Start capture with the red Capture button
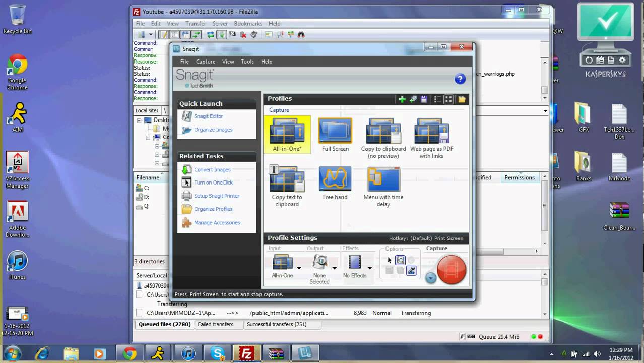This screenshot has width=644, height=363. 452,269
